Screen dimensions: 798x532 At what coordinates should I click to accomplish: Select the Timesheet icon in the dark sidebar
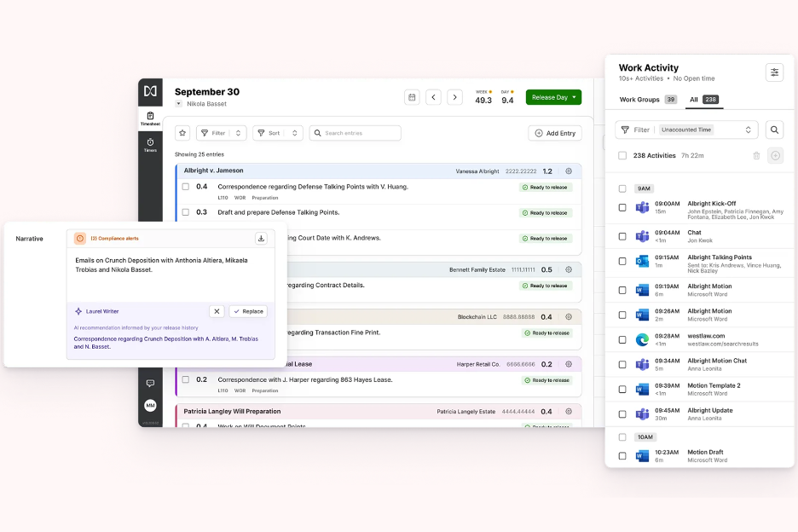[150, 114]
